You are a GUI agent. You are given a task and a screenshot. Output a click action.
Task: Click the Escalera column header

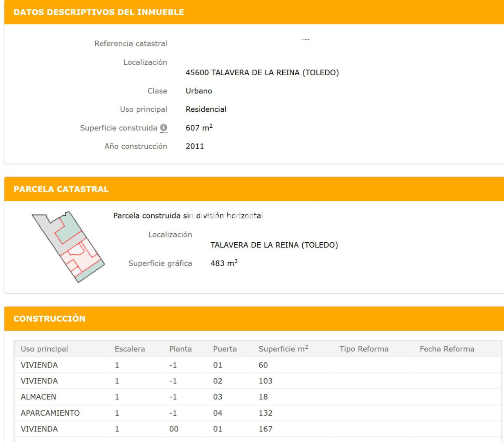[x=130, y=349]
